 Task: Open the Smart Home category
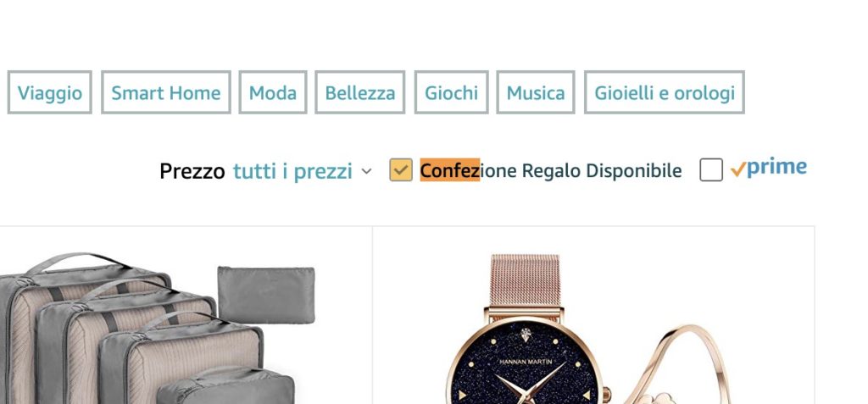click(x=165, y=92)
